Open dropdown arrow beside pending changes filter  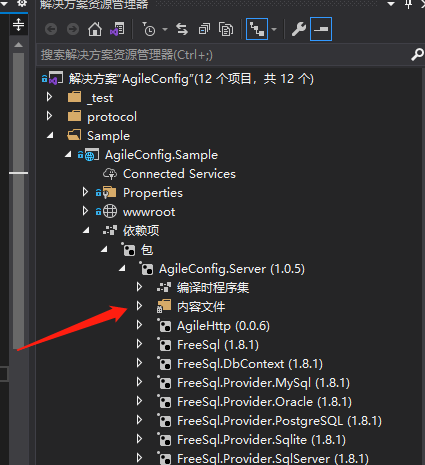pos(165,30)
